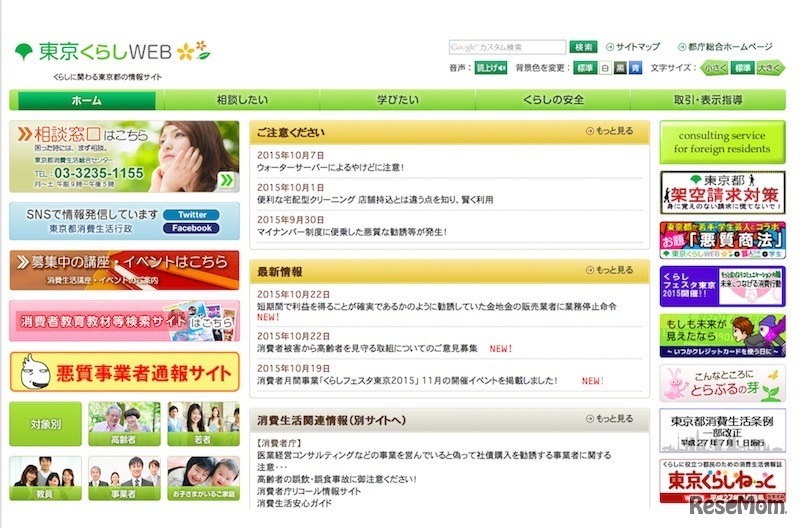The width and height of the screenshot is (800, 528).
Task: Open くらしフェスタ東京2015開催 banner
Action: pos(722,286)
